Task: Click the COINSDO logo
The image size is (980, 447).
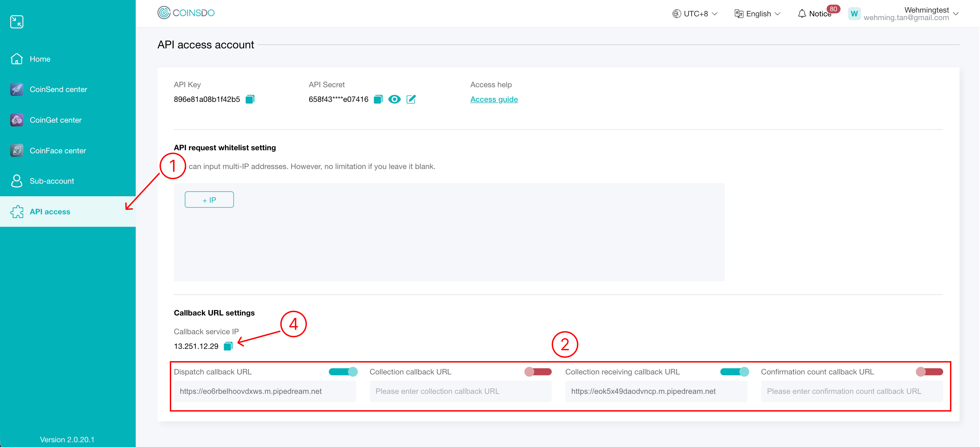Action: click(186, 13)
